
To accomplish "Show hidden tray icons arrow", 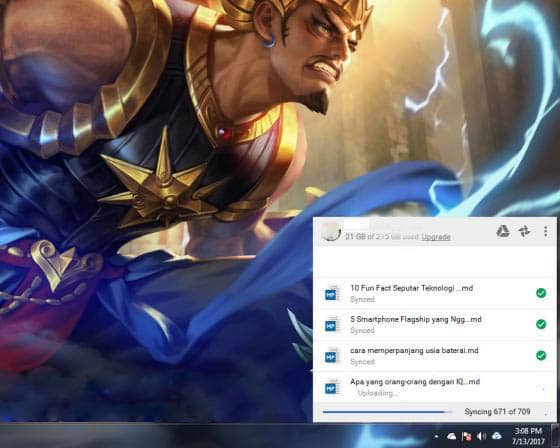I will click(436, 436).
